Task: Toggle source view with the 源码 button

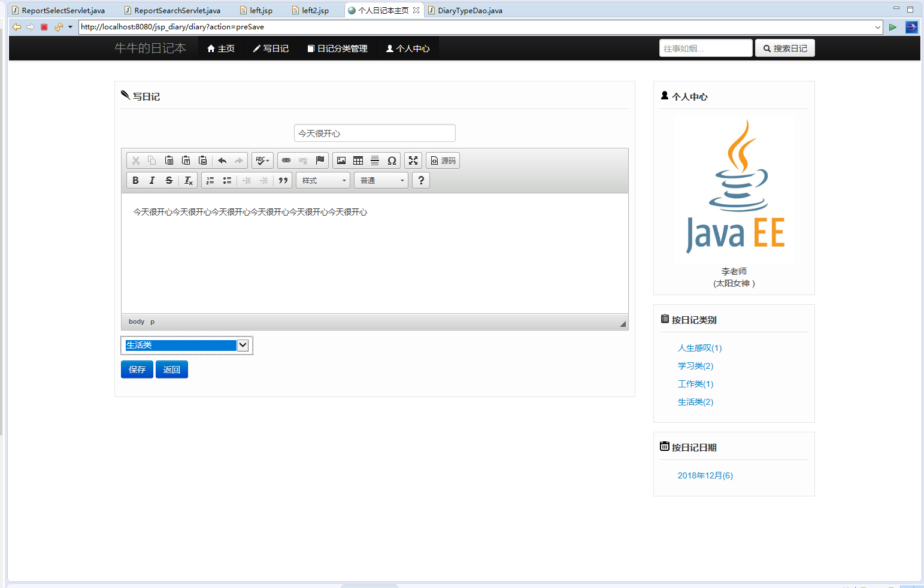Action: 443,160
